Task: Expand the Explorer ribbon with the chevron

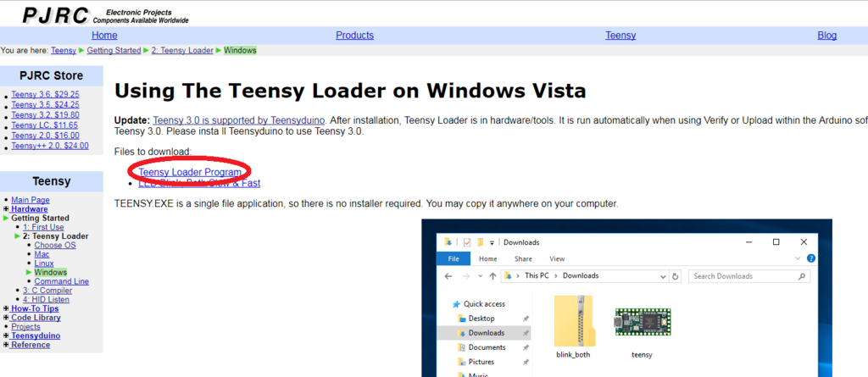Action: coord(798,258)
